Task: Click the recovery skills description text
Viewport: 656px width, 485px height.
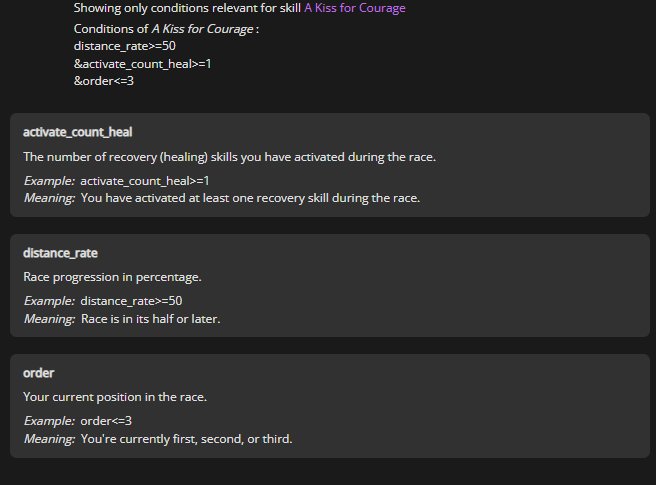Action: (230, 157)
